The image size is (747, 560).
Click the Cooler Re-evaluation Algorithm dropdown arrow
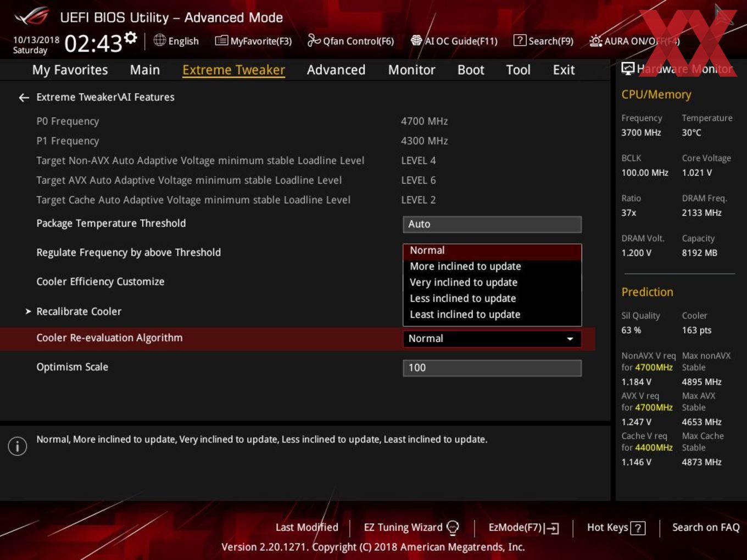click(x=570, y=339)
